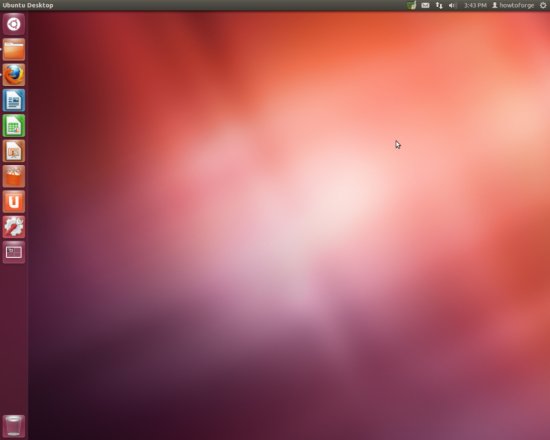Open the Dash home from launcher
The height and width of the screenshot is (440, 550).
14,24
